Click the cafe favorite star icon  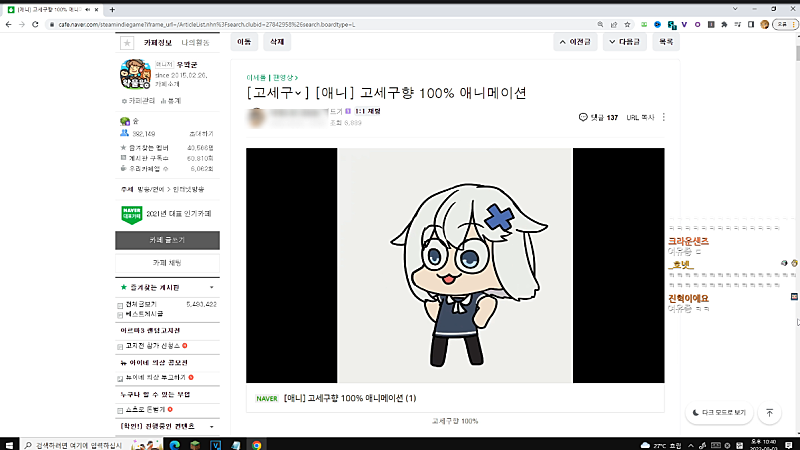coord(127,43)
